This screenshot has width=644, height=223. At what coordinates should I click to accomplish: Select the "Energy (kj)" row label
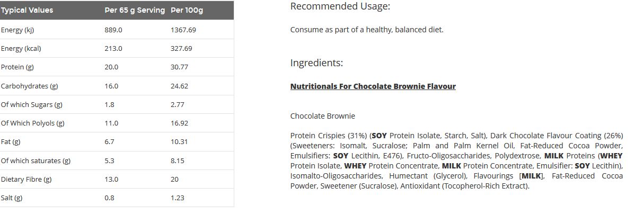coord(17,30)
